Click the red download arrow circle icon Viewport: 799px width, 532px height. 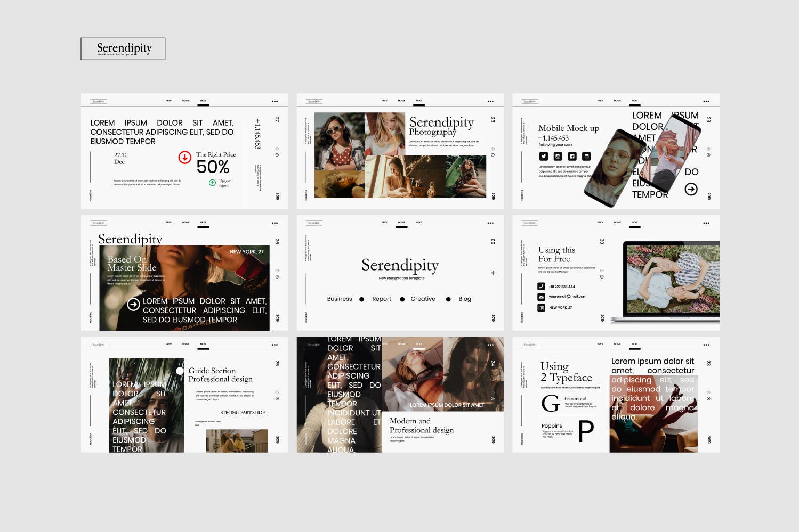pos(184,157)
